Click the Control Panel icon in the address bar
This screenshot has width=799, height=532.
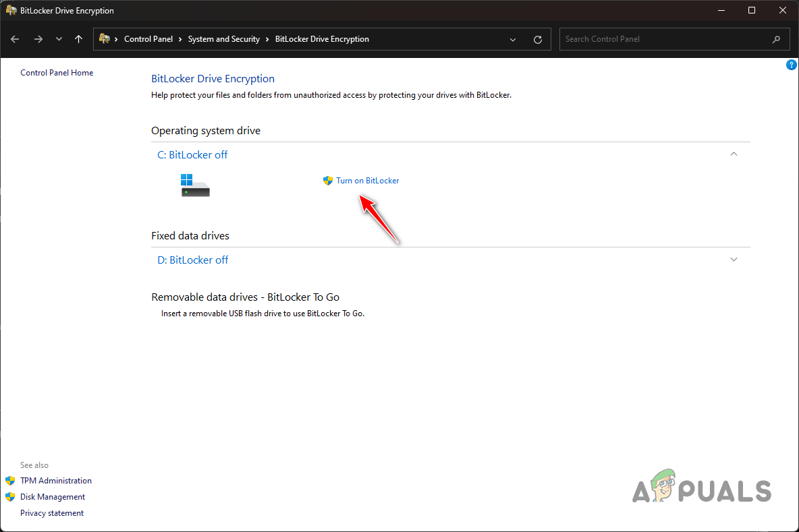point(103,38)
